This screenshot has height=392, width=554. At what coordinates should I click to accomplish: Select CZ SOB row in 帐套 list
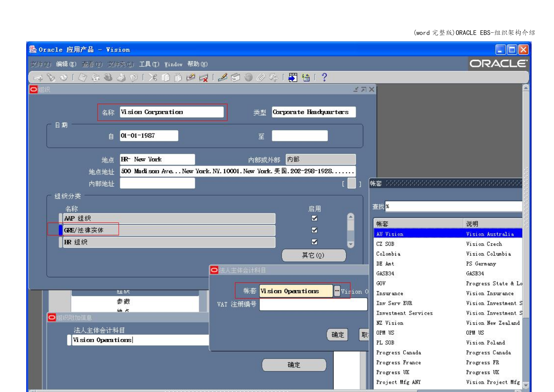[448, 244]
